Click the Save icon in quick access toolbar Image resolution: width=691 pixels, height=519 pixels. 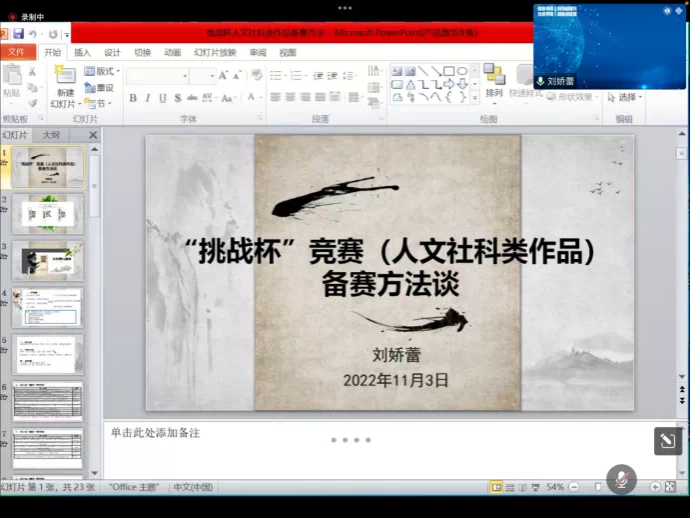click(18, 34)
